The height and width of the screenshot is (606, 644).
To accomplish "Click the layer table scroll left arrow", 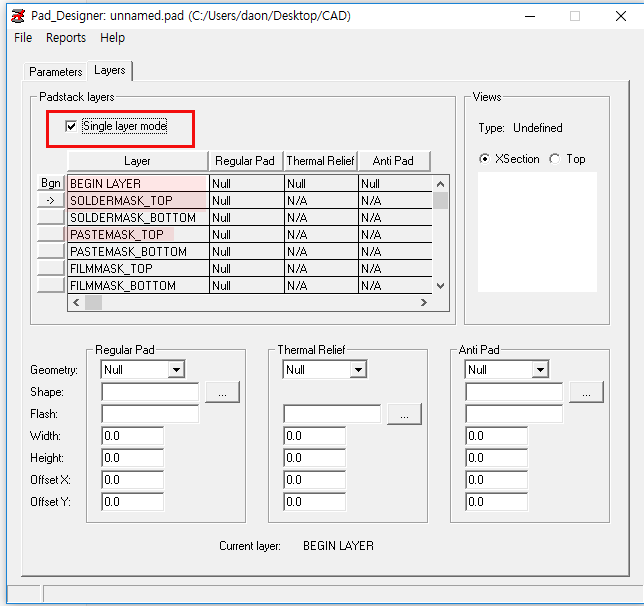I will pyautogui.click(x=76, y=302).
